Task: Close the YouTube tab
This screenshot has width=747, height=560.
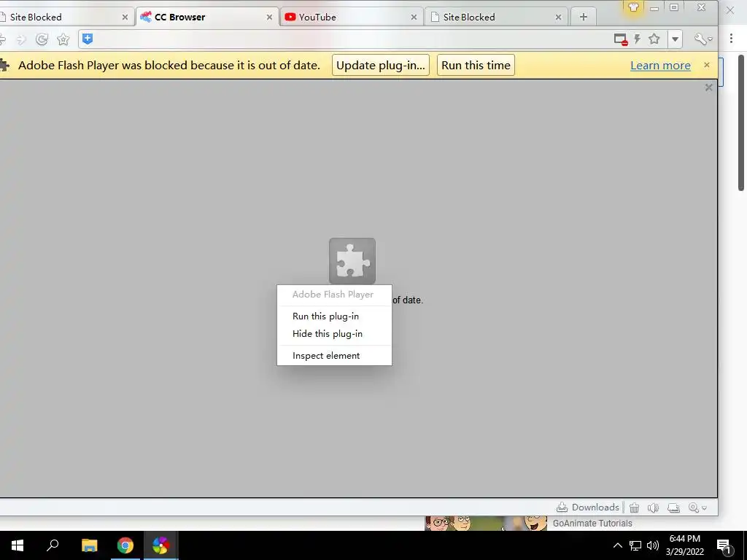Action: tap(414, 17)
